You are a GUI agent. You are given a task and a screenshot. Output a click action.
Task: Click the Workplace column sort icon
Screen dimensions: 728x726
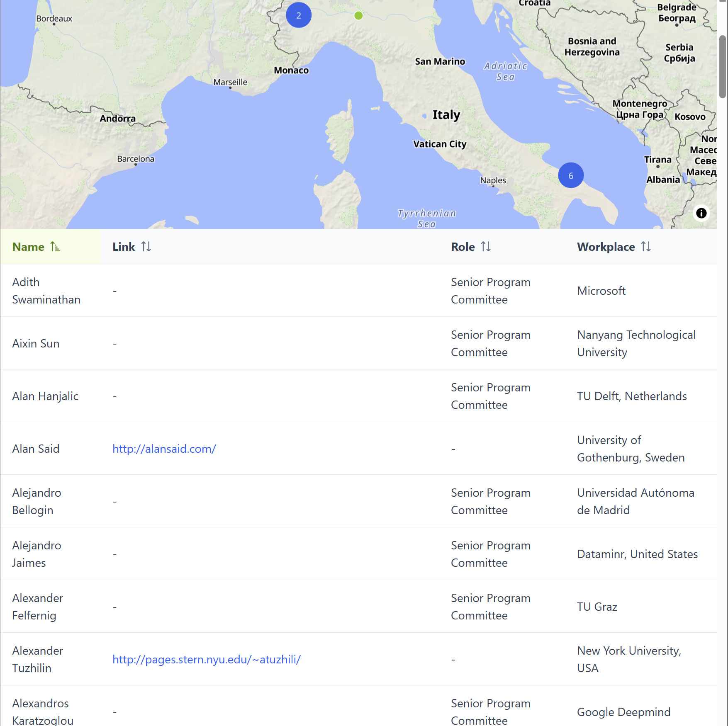[646, 247]
